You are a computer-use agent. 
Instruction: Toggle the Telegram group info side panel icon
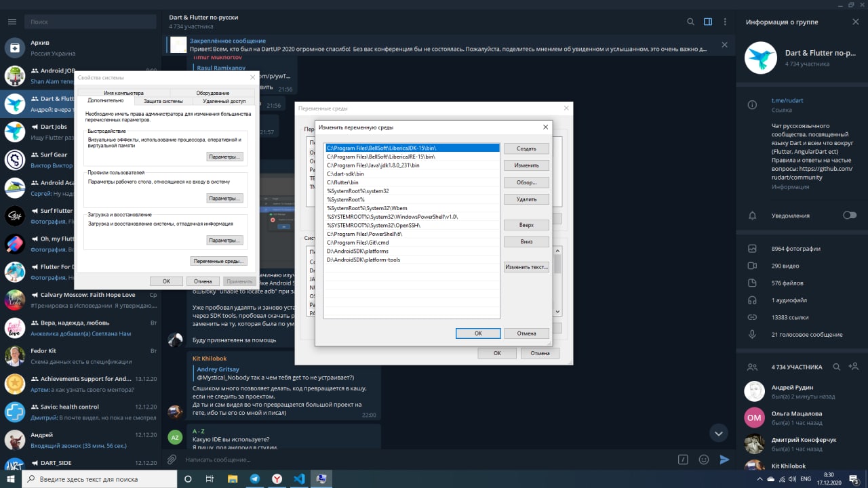708,22
